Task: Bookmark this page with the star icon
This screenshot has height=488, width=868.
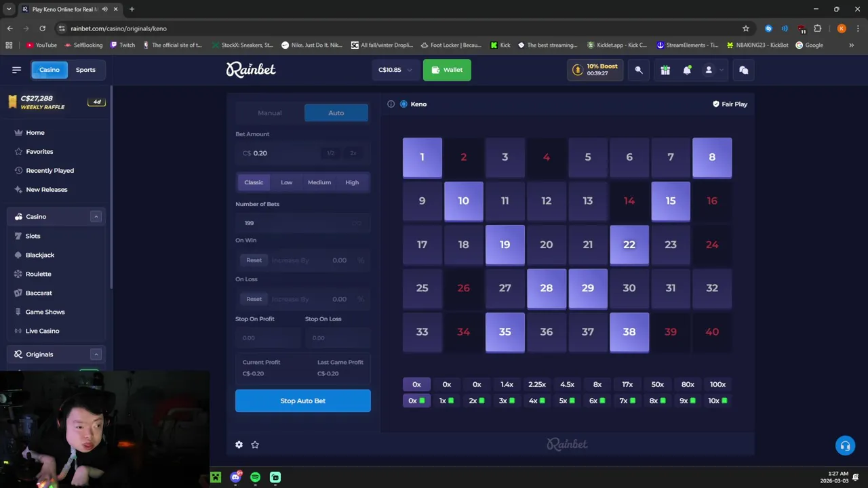Action: pyautogui.click(x=746, y=28)
